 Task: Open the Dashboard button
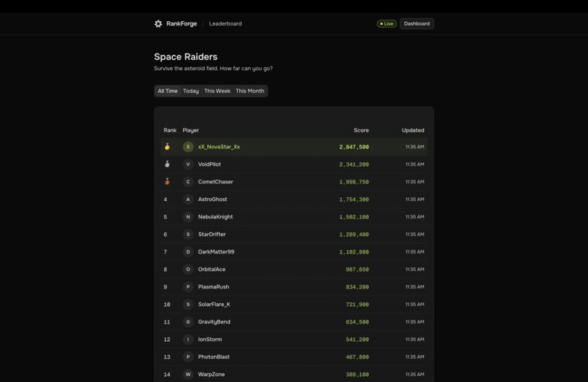tap(417, 23)
